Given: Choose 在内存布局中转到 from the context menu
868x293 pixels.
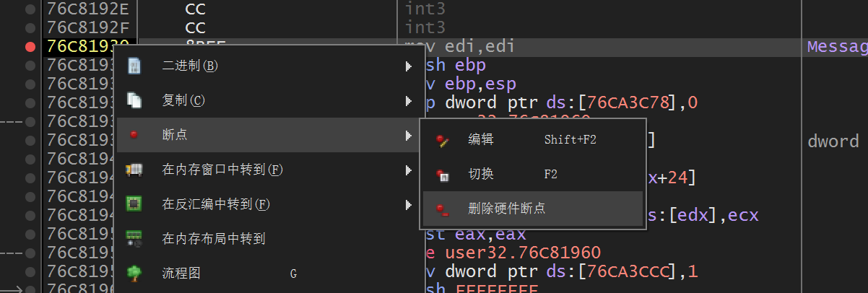Looking at the screenshot, I should 270,238.
